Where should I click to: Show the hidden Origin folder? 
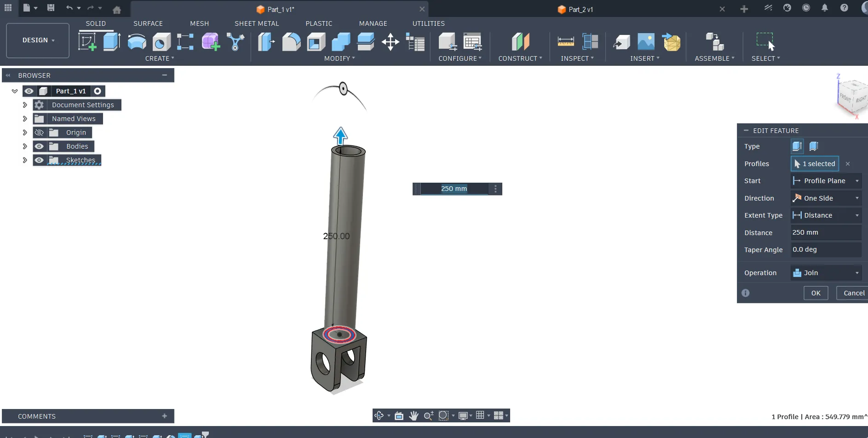pyautogui.click(x=40, y=133)
